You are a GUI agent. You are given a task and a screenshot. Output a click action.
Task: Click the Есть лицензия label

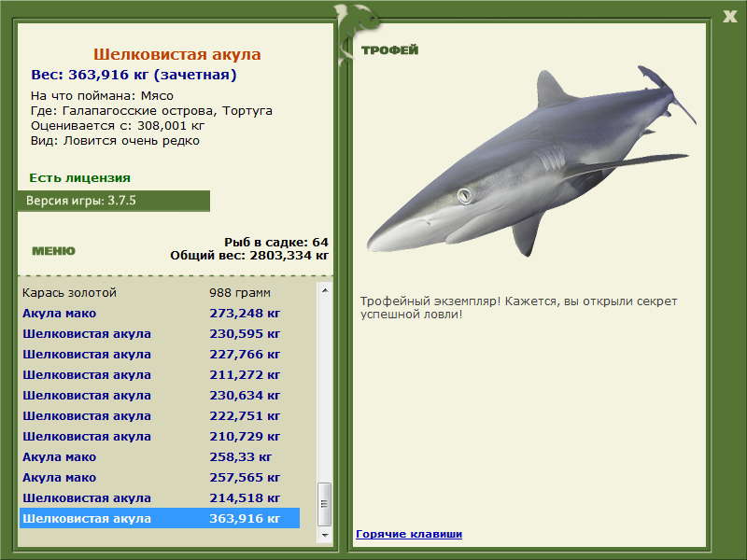pyautogui.click(x=79, y=177)
